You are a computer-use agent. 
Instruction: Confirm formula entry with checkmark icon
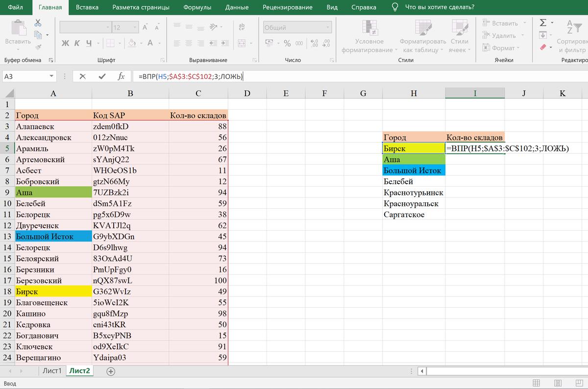[102, 76]
